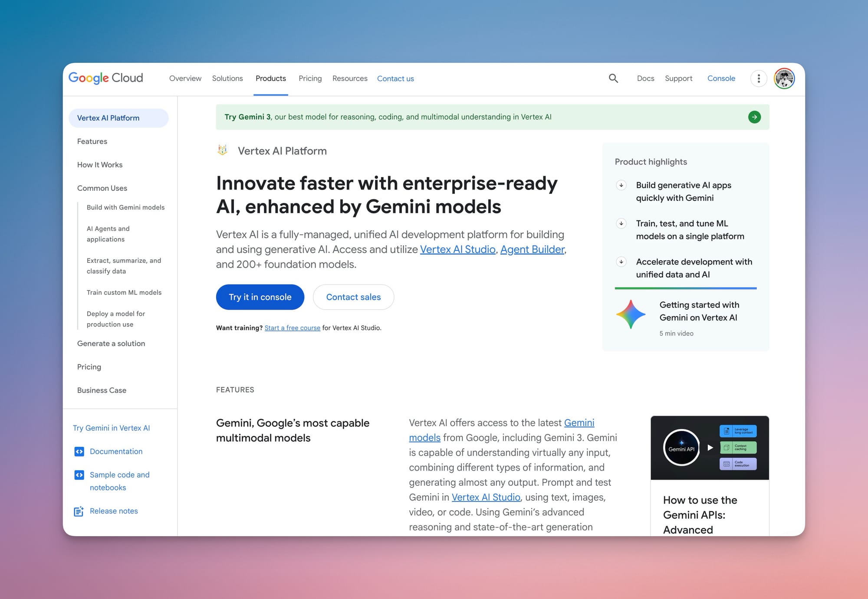This screenshot has width=868, height=599.
Task: Select Common Uses in the sidebar
Action: 102,188
